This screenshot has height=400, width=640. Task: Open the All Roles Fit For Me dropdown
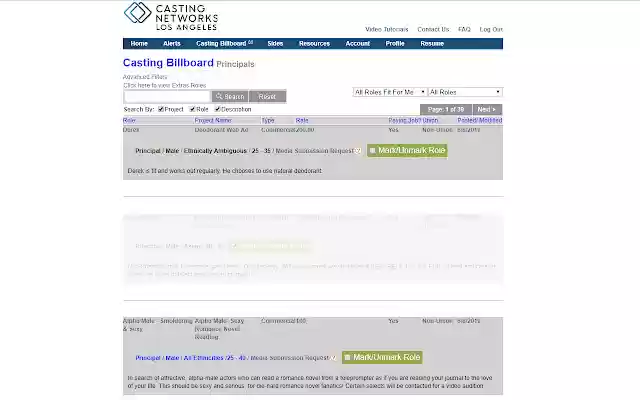390,92
